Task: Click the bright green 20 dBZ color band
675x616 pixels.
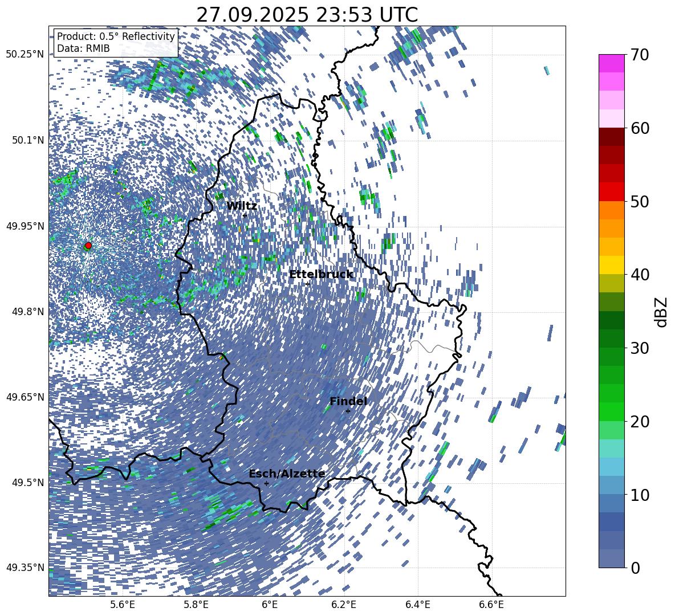Action: click(611, 411)
